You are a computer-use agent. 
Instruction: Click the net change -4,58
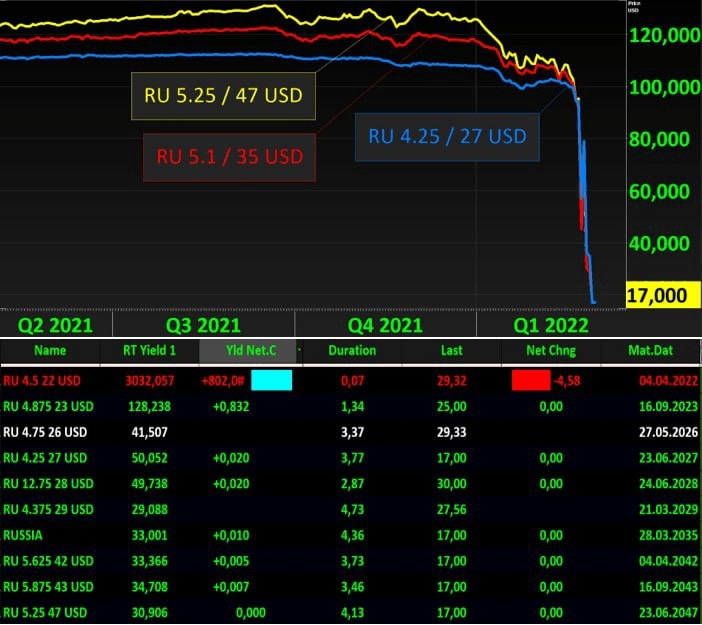pyautogui.click(x=567, y=381)
